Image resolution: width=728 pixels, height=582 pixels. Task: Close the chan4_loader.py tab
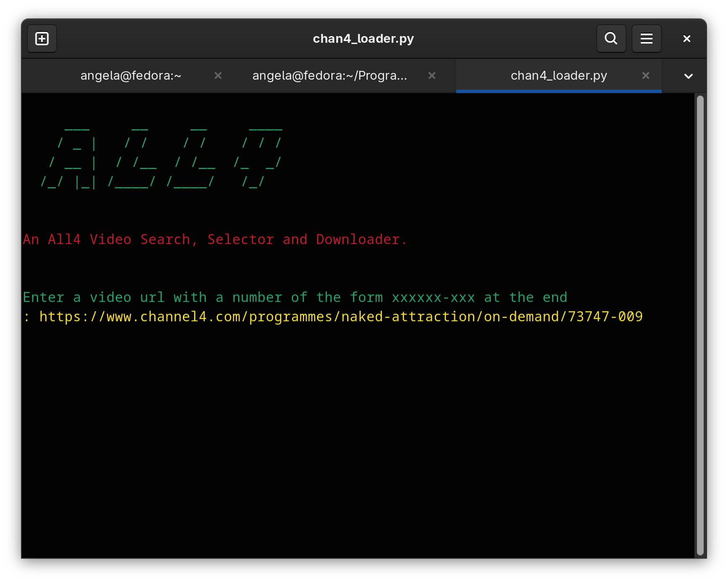pos(646,75)
